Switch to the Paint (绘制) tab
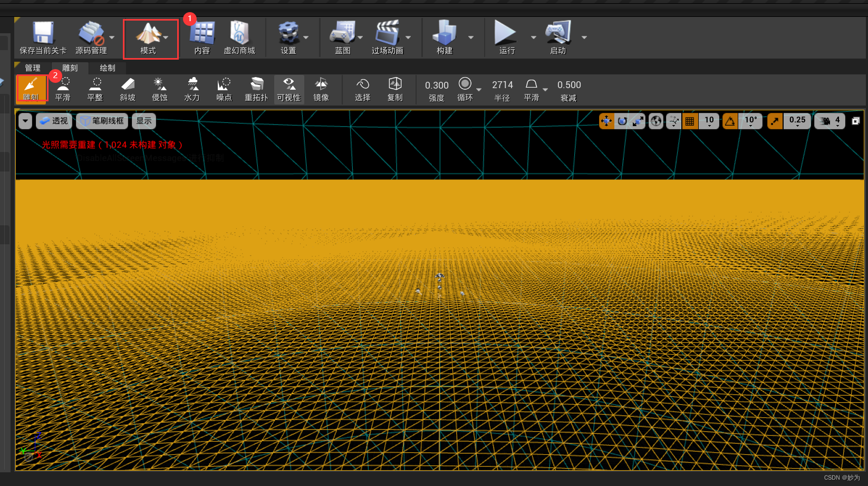868x486 pixels. (107, 68)
